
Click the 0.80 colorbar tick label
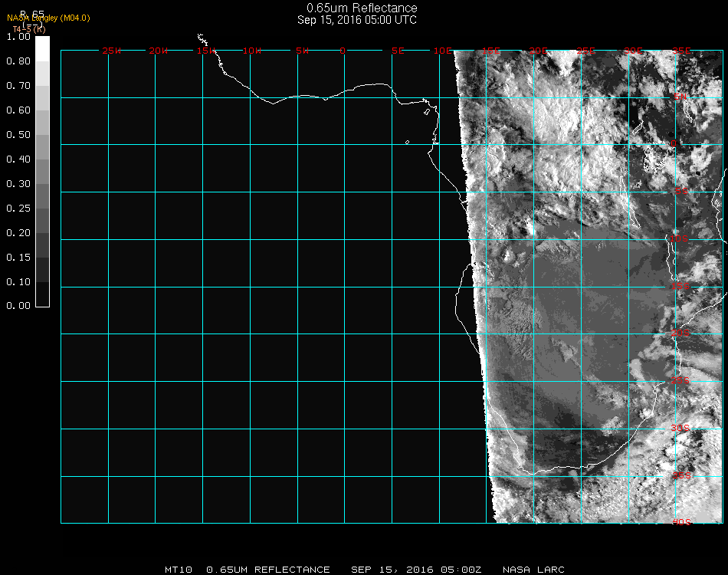tap(18, 61)
